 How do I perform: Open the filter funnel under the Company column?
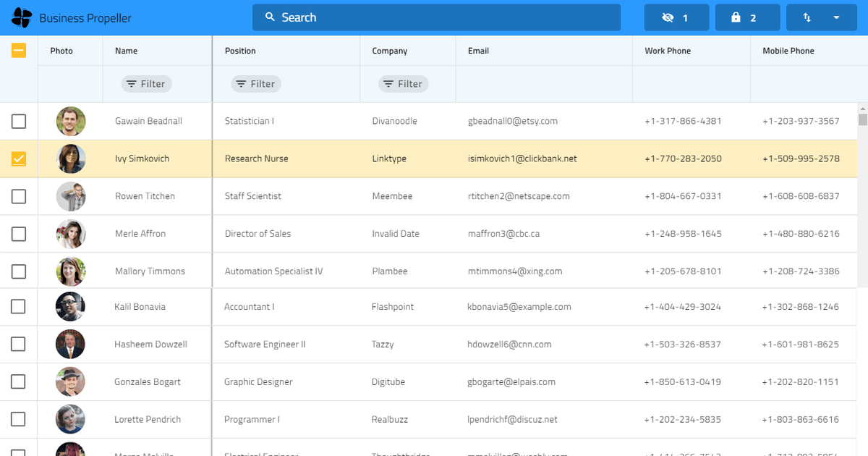point(403,83)
